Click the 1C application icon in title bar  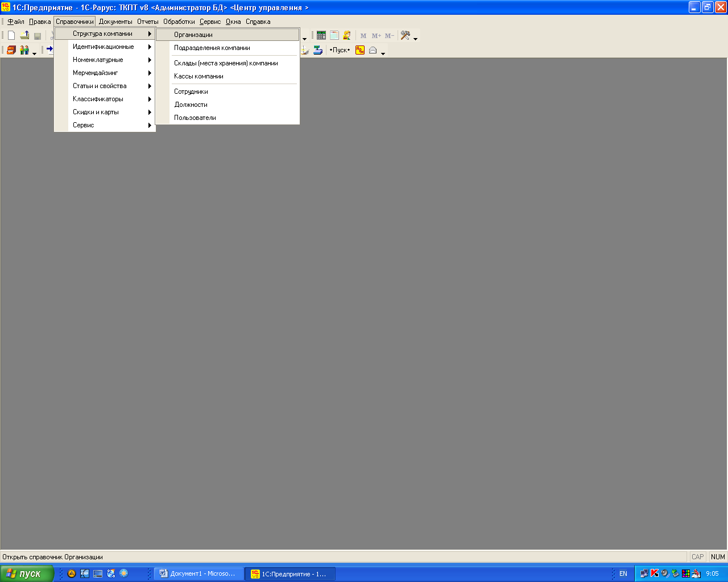click(x=6, y=7)
